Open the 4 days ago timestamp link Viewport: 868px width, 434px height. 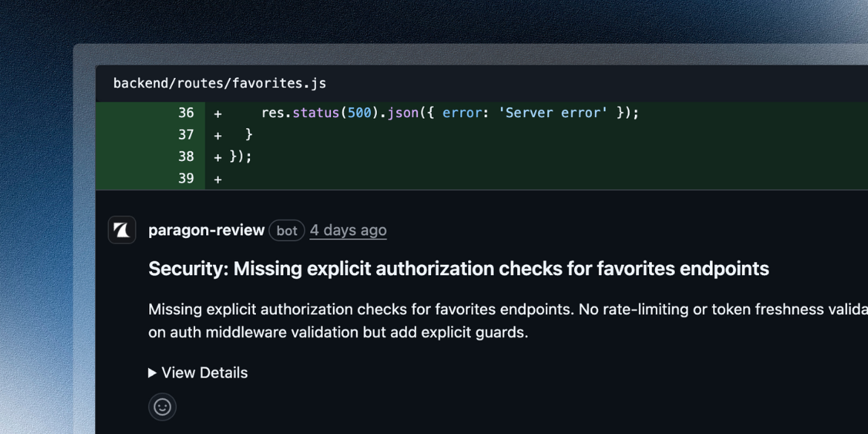click(x=347, y=230)
